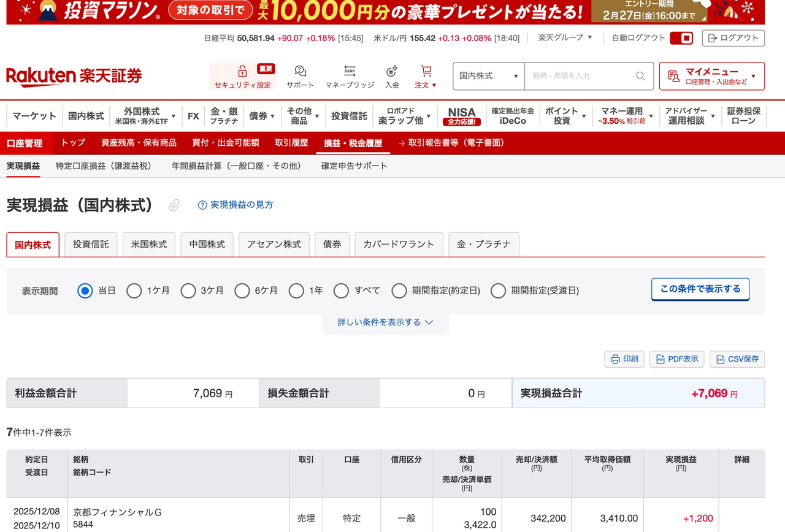Click the CSV保存 icon to export data
The height and width of the screenshot is (532, 785).
click(x=737, y=359)
